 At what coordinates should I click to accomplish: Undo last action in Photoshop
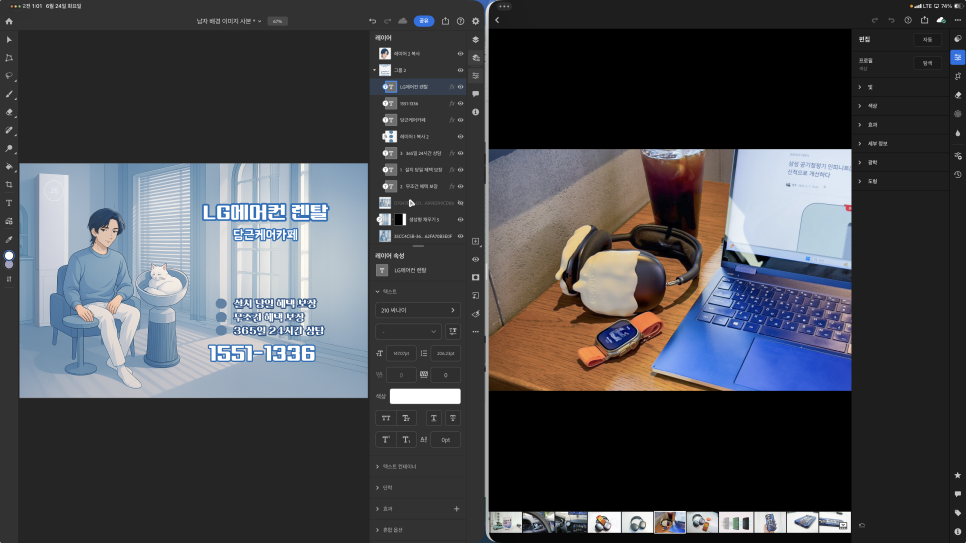coord(372,21)
